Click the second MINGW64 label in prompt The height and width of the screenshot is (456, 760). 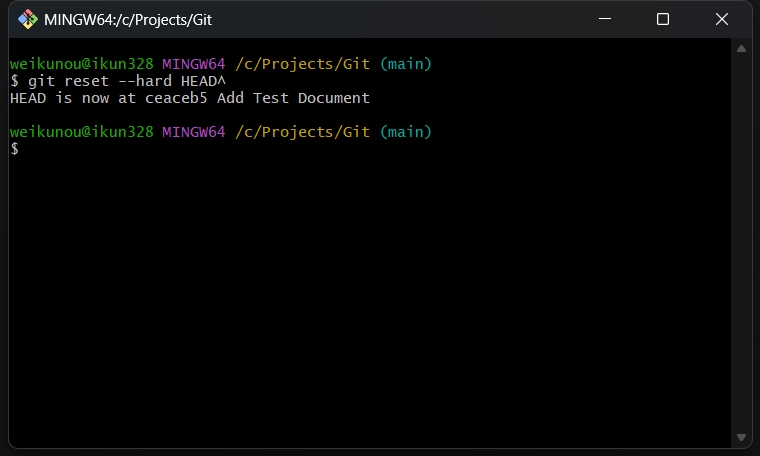[194, 132]
